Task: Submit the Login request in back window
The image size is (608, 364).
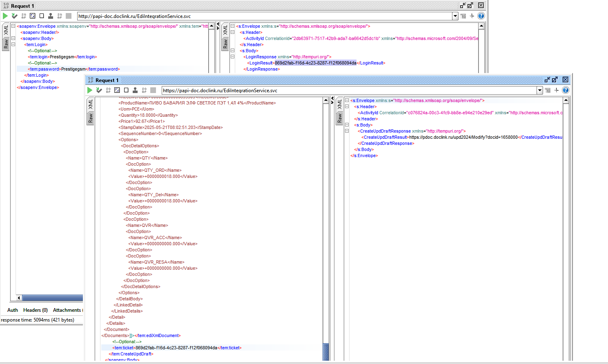Action: point(5,16)
